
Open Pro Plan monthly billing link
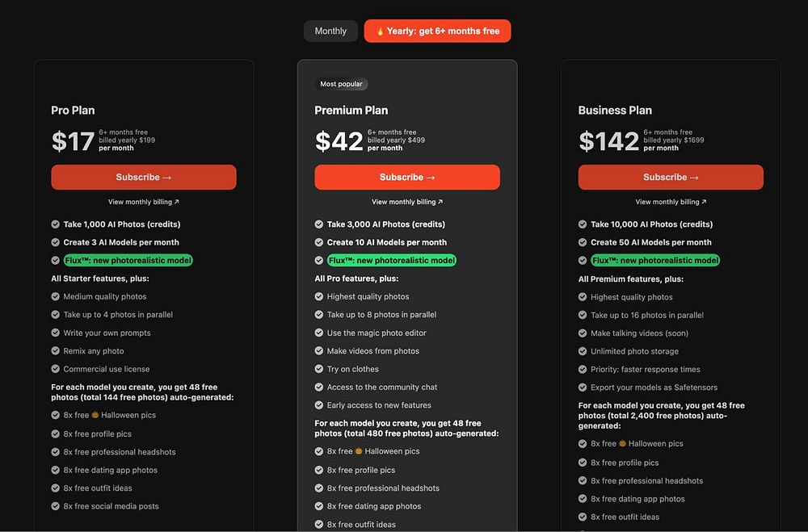(x=144, y=202)
